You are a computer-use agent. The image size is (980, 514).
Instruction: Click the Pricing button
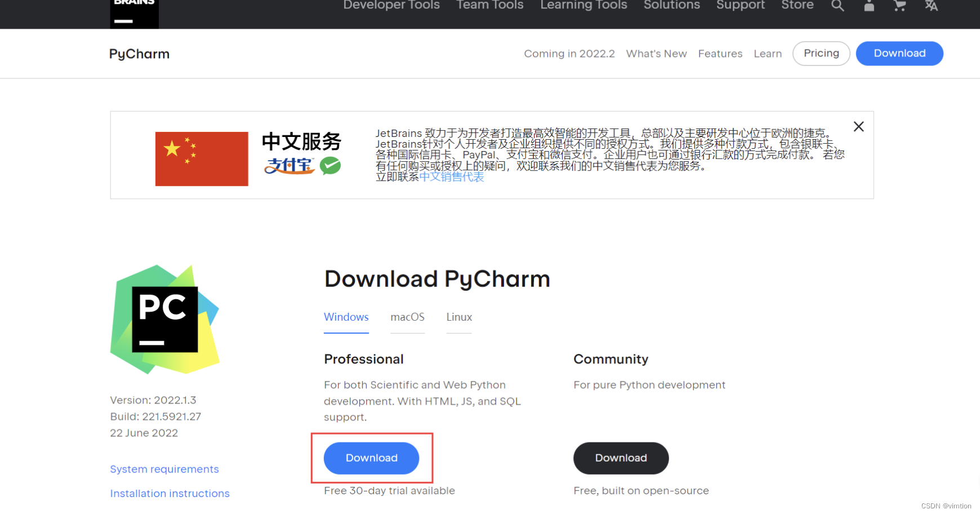(821, 54)
